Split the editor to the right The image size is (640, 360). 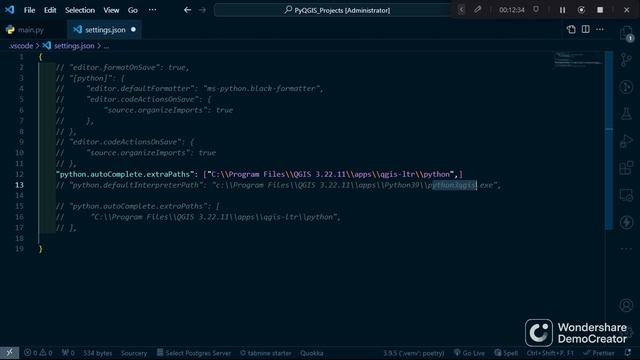pos(586,29)
